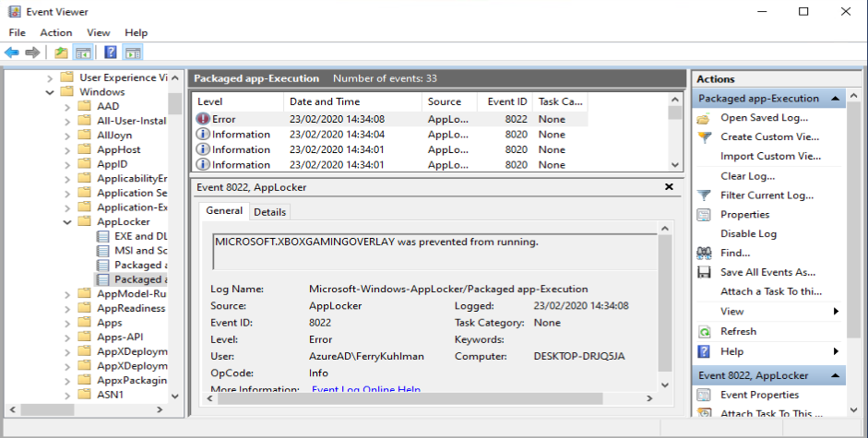Screen dimensions: 868x438
Task: Click the green Refresh icon
Action: click(704, 332)
